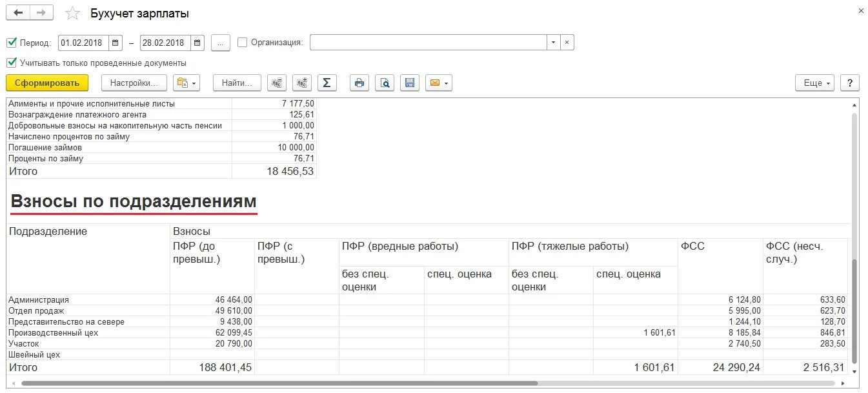
Task: Click the scroll right arrow at bottom
Action: (x=842, y=383)
